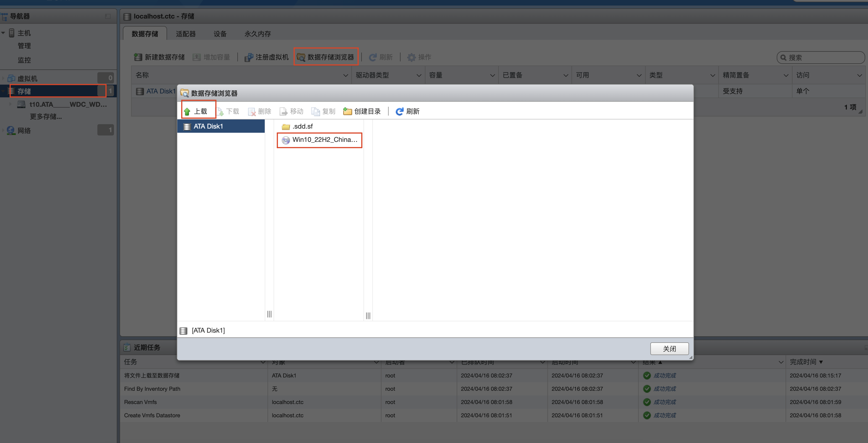This screenshot has width=868, height=443.
Task: Open the Capacity column dropdown arrow
Action: (492, 75)
